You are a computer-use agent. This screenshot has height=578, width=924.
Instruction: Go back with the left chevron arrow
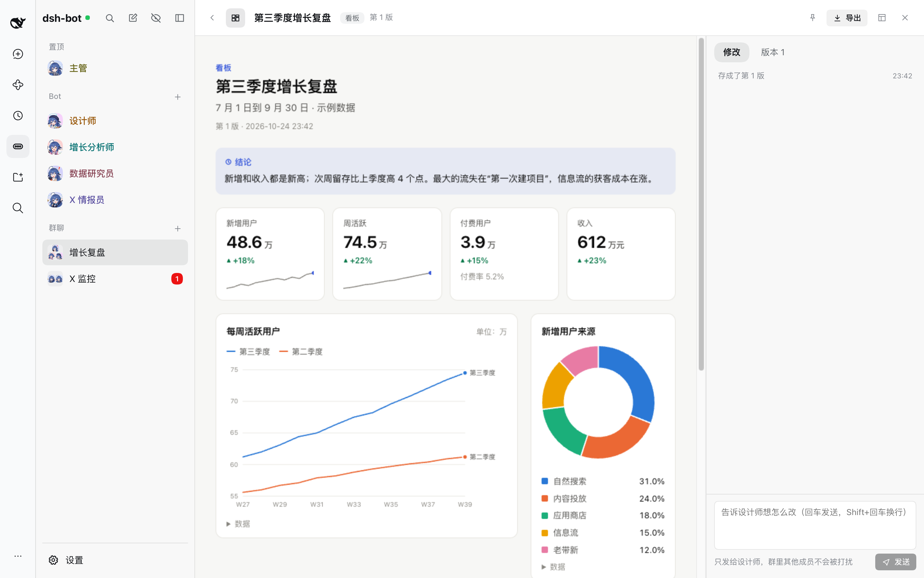[x=212, y=18]
